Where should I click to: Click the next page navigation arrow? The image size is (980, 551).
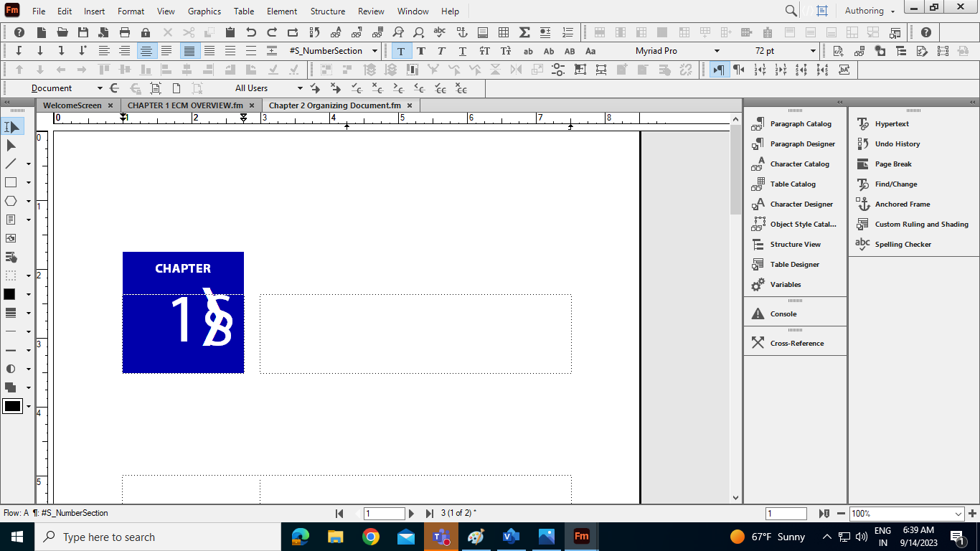(411, 513)
